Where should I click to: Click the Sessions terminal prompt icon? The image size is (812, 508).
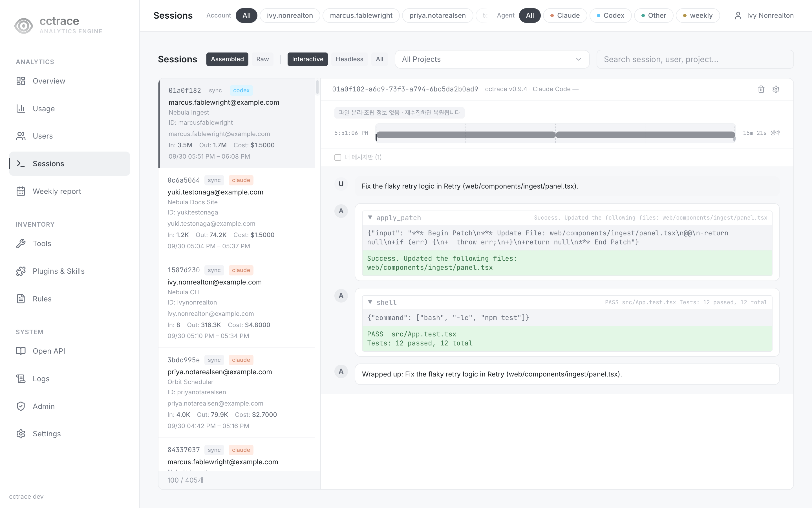pyautogui.click(x=21, y=164)
